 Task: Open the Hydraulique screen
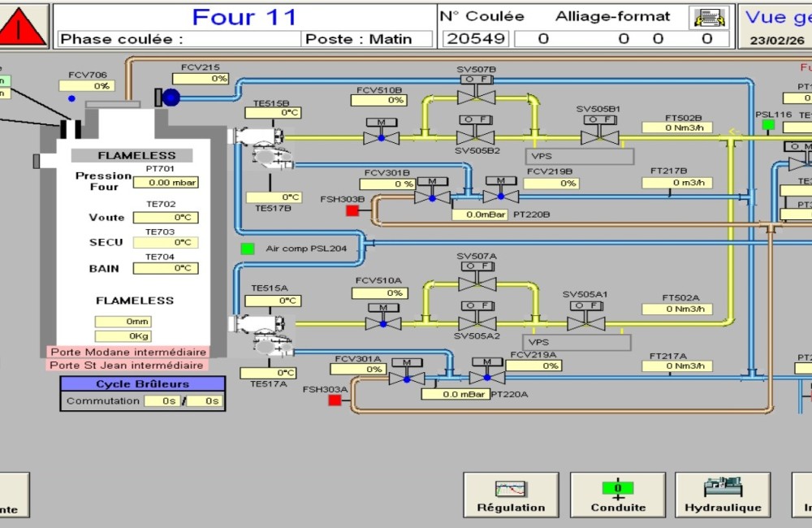coord(723,495)
